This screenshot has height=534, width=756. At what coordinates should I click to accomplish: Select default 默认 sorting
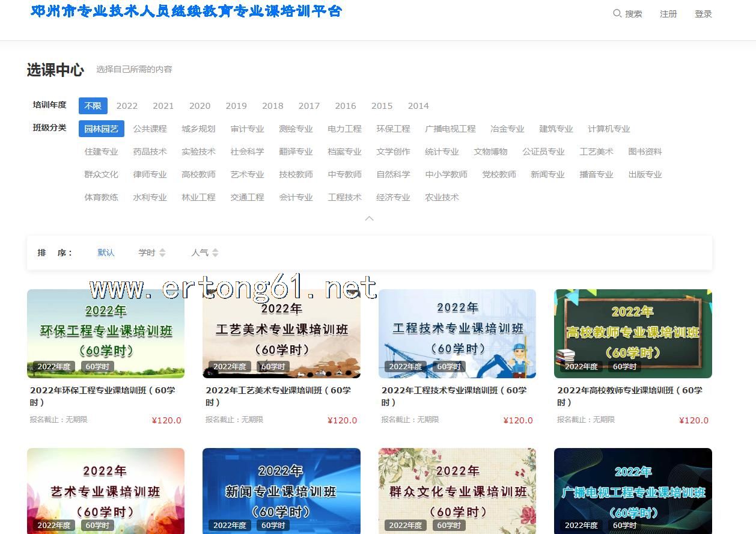coord(106,253)
